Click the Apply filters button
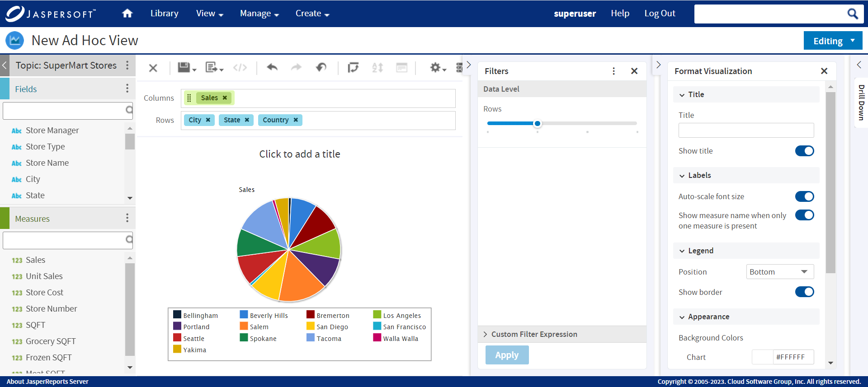The width and height of the screenshot is (868, 387). (507, 355)
